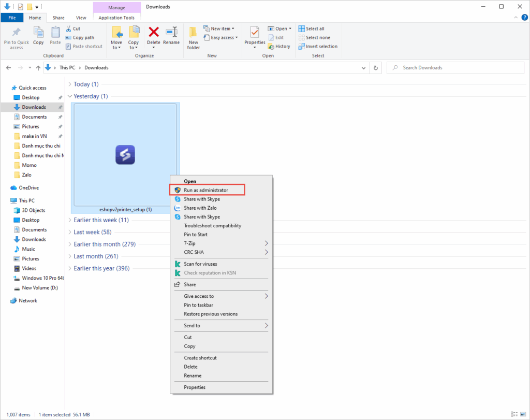Choose Scan for viruses menu entry
This screenshot has width=530, height=420.
coord(202,264)
